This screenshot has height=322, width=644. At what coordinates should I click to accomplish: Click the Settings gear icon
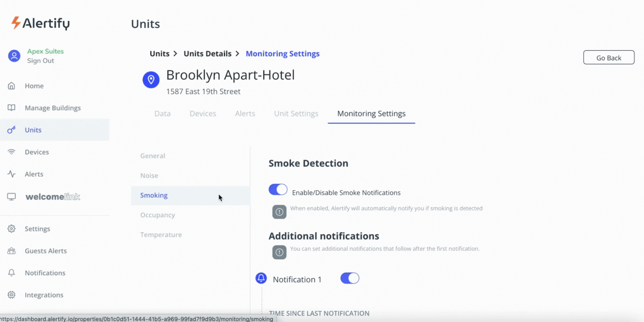[x=12, y=229]
